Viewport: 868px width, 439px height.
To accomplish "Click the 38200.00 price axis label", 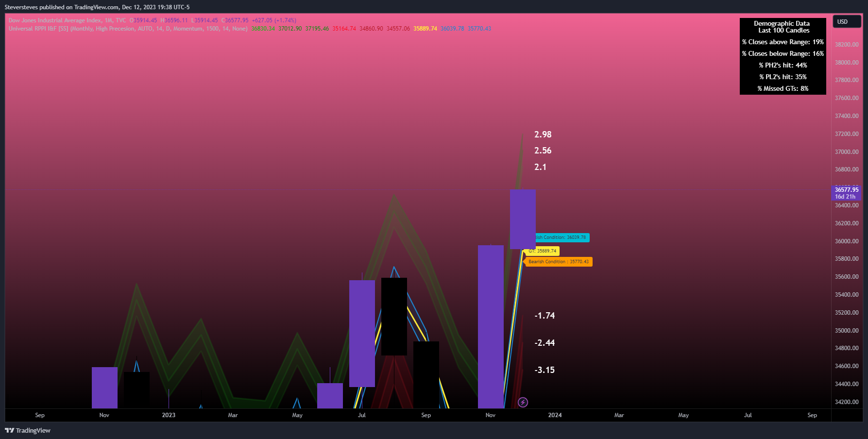I will pos(847,45).
